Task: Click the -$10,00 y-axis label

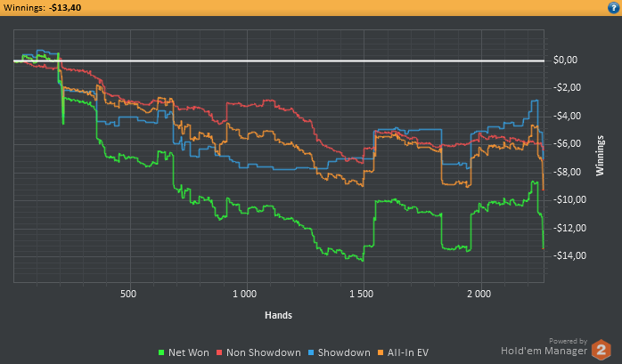Action: click(569, 199)
